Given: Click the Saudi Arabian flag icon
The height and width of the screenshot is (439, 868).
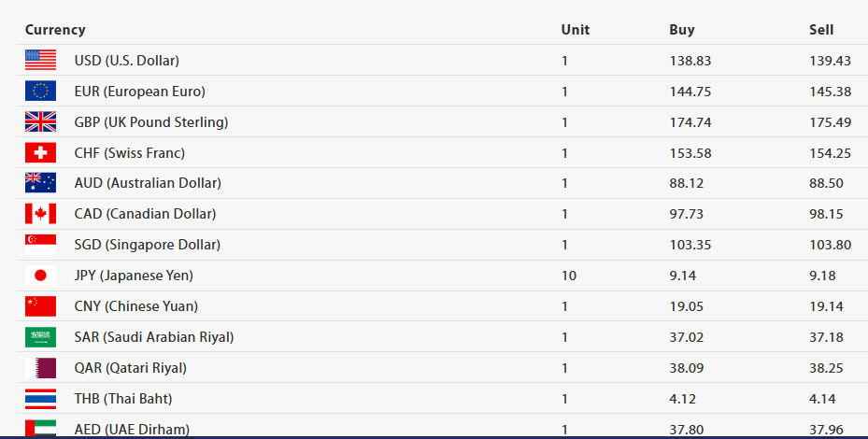Looking at the screenshot, I should [40, 337].
